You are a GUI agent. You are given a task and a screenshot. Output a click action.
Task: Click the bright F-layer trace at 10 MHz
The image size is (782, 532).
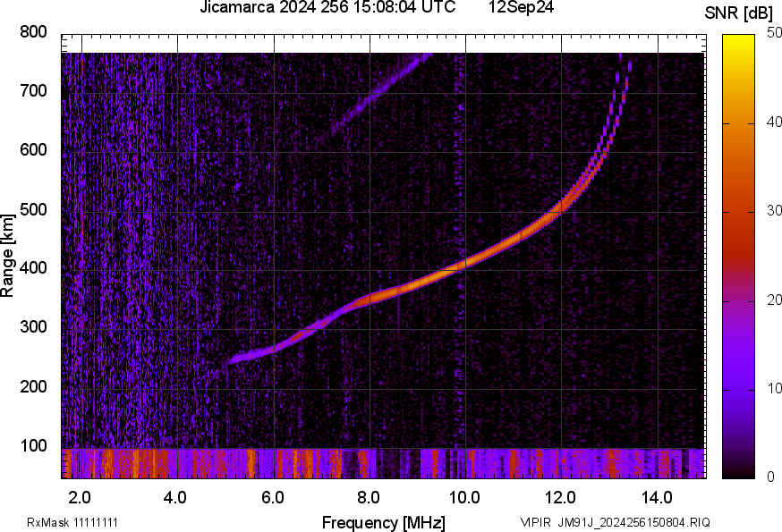point(465,263)
